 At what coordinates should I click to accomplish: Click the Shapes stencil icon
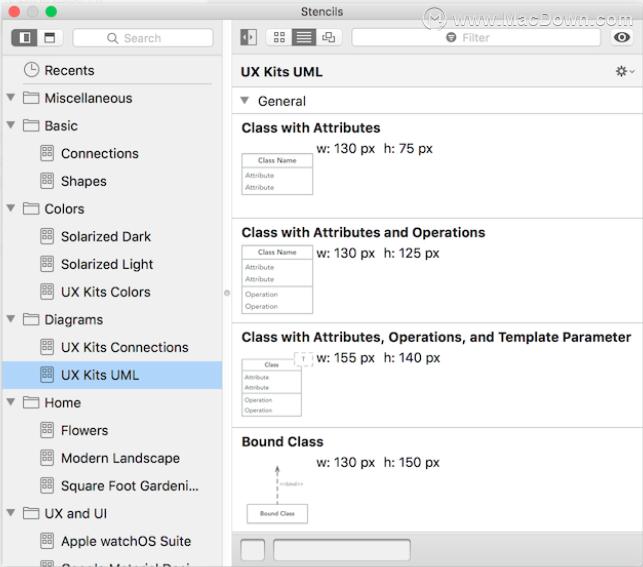coord(47,181)
